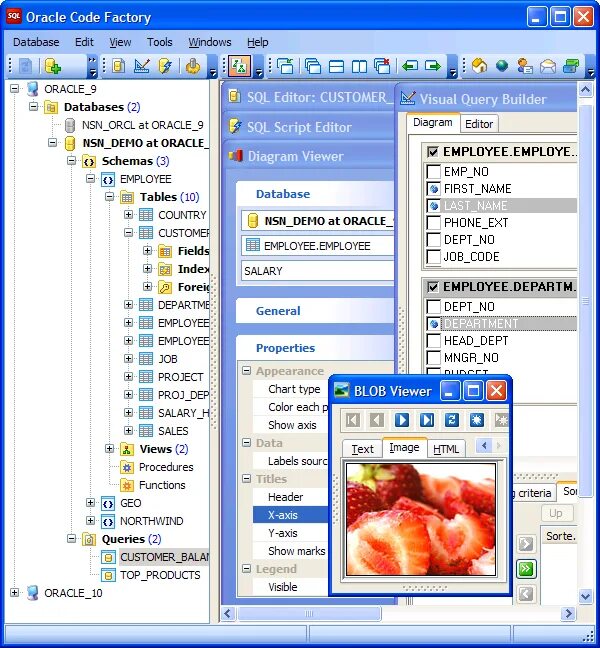Click green double-arrow add-all button
This screenshot has width=600, height=648.
526,569
